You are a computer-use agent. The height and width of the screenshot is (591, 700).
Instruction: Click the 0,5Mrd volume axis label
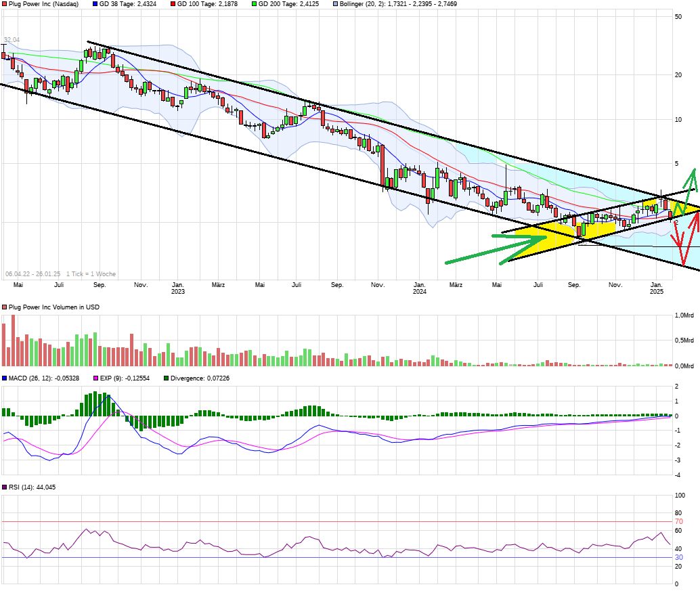pos(684,340)
